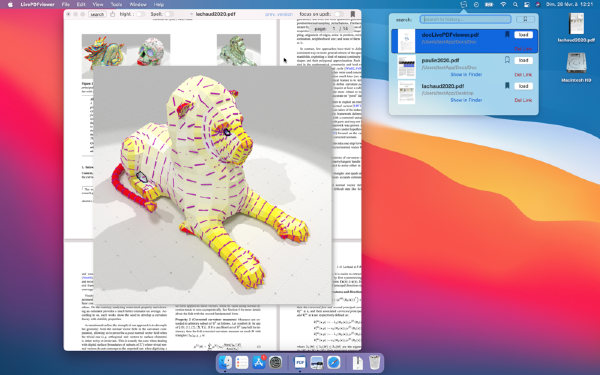Viewport: 600px width, 375px height.
Task: Click the lachaud2020.pdf file name in history
Action: tap(443, 86)
